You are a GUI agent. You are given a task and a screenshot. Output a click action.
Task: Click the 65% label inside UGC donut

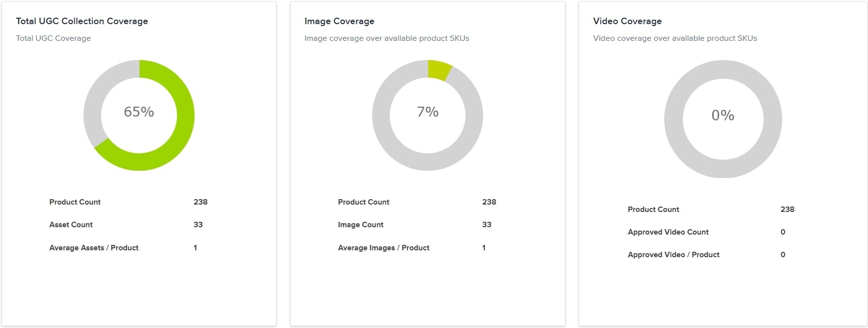[139, 112]
